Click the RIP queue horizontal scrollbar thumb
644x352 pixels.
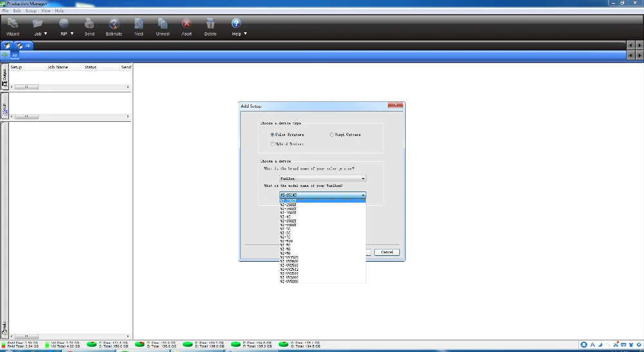point(26,117)
